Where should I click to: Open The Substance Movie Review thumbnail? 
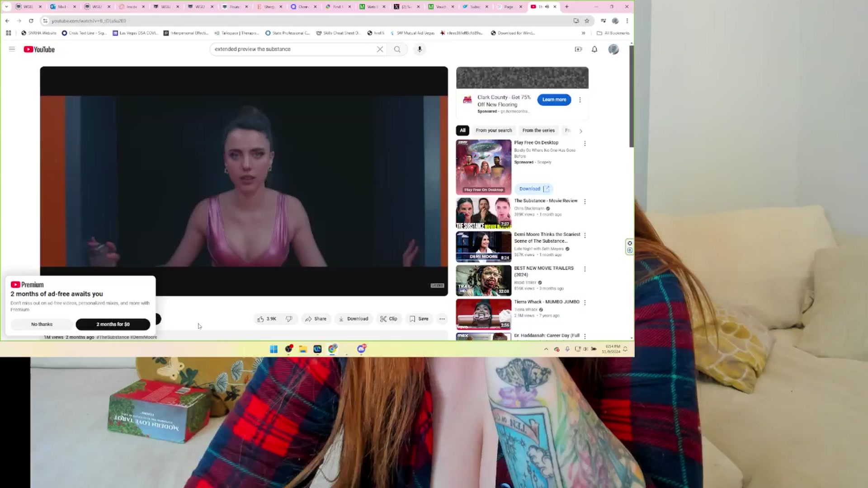pos(484,213)
